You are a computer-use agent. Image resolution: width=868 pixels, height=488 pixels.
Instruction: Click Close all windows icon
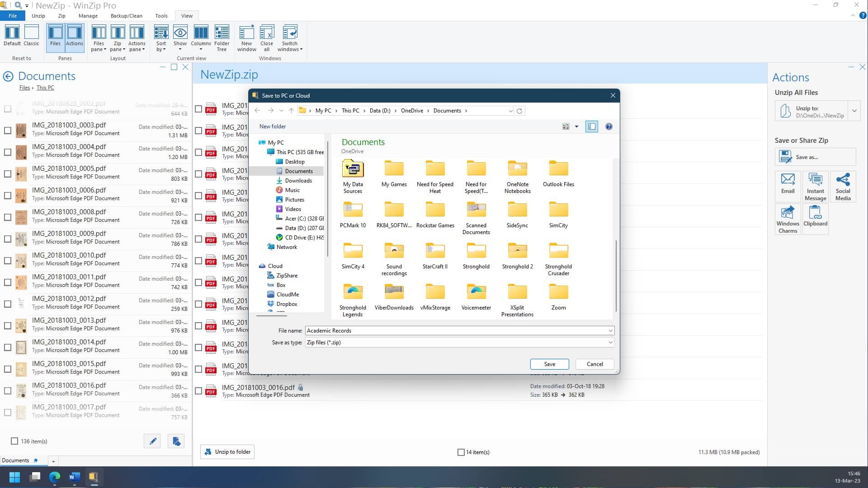[267, 38]
